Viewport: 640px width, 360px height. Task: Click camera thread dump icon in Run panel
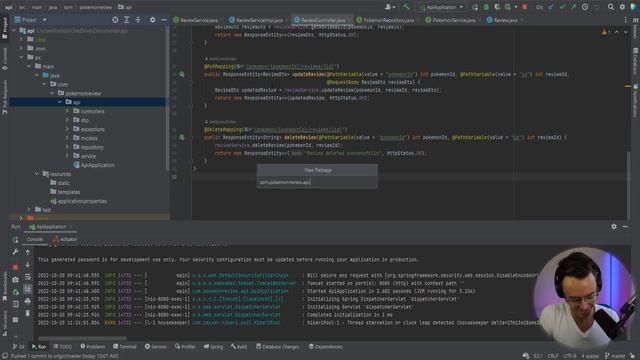point(15,280)
